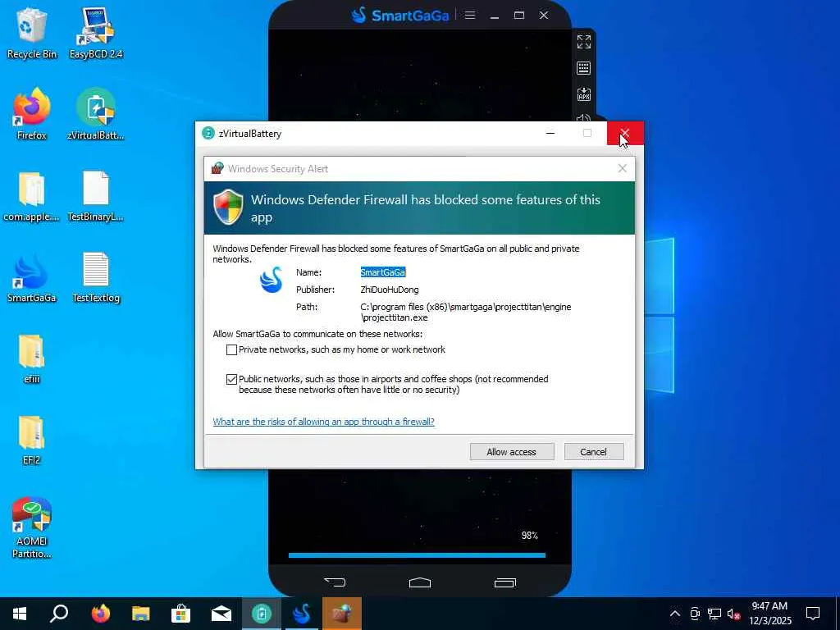The image size is (840, 630).
Task: Open File Explorer from the taskbar
Action: (141, 614)
